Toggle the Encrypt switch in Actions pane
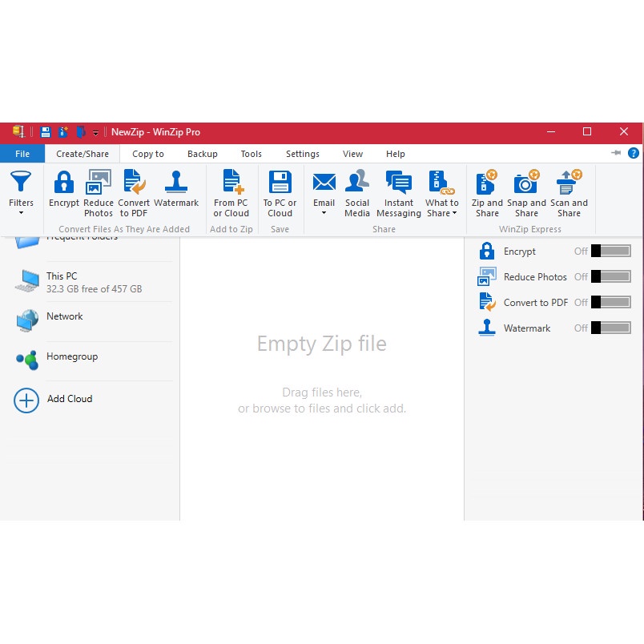644x644 pixels. coord(610,251)
